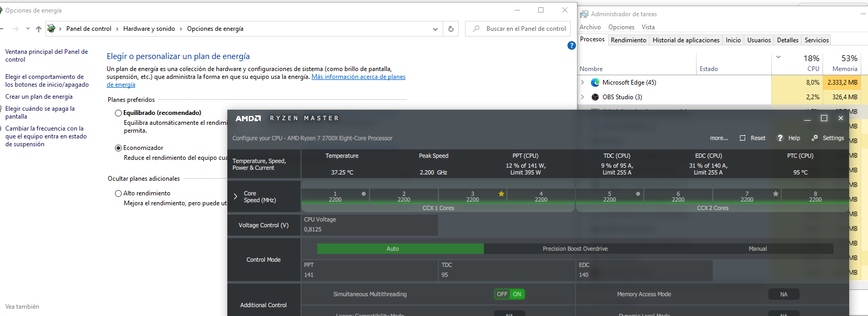
Task: Click the blue help icon in Power Options
Action: pos(572,45)
